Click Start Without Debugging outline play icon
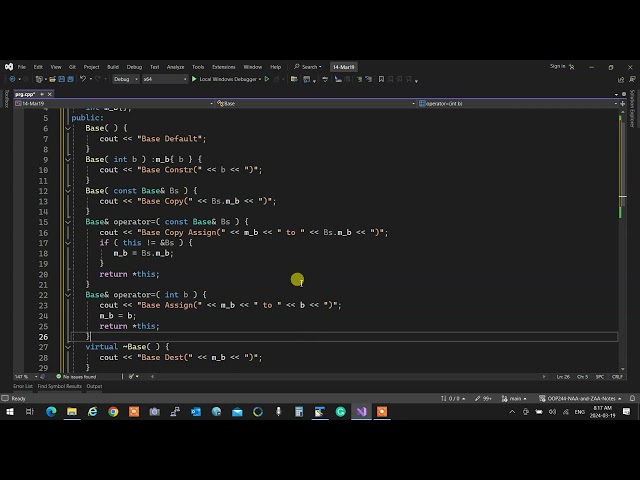 pos(267,79)
